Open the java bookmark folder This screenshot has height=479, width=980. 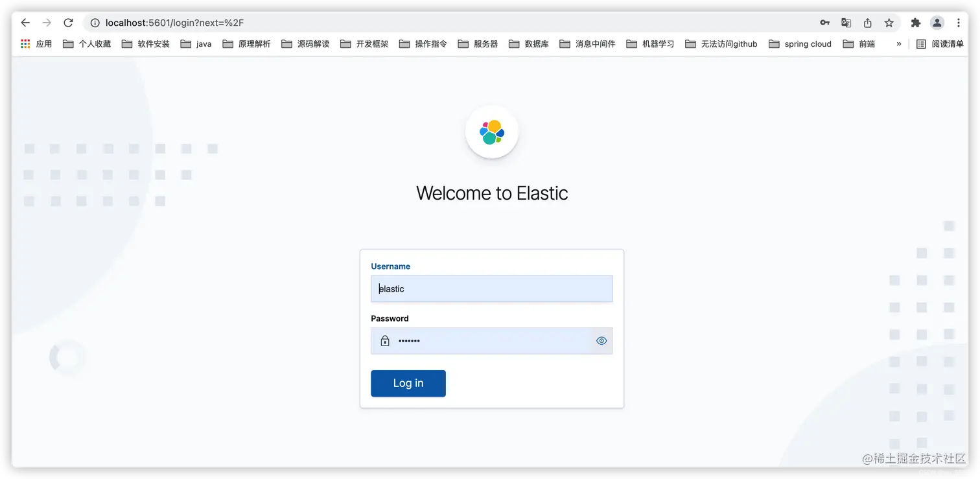[196, 44]
